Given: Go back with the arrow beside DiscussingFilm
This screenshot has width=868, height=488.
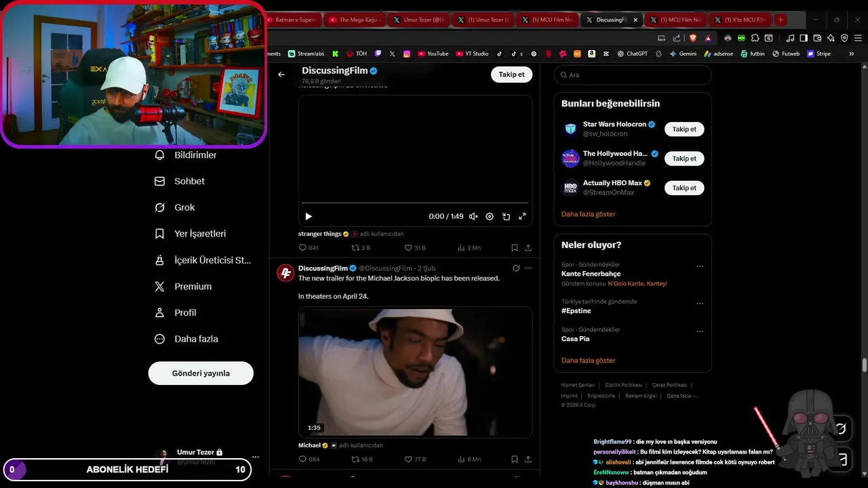Looking at the screenshot, I should (281, 75).
